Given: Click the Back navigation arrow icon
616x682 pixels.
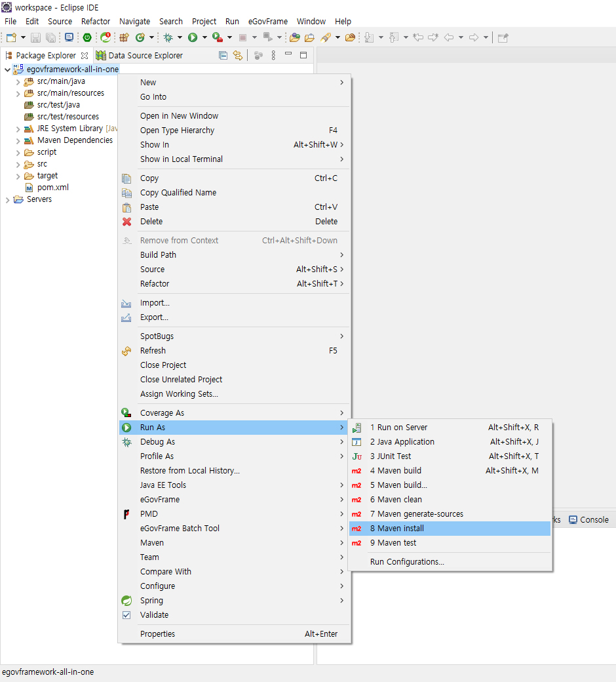Looking at the screenshot, I should (x=450, y=37).
